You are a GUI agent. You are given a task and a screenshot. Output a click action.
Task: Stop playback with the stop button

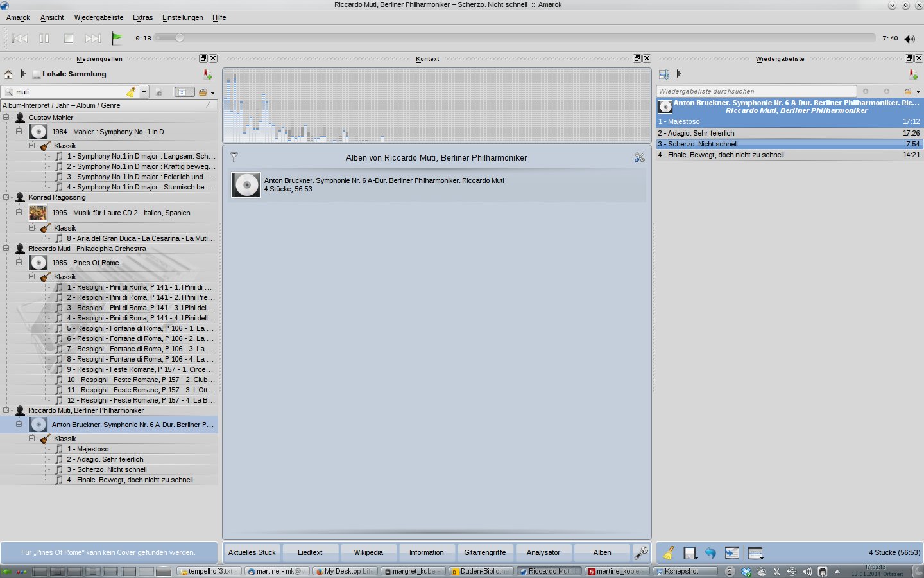point(69,39)
